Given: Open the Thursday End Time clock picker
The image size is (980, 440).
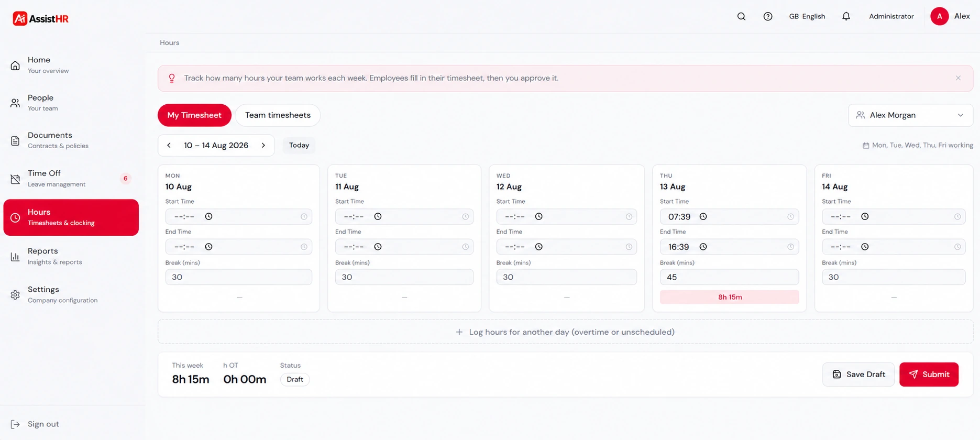Looking at the screenshot, I should [x=703, y=247].
